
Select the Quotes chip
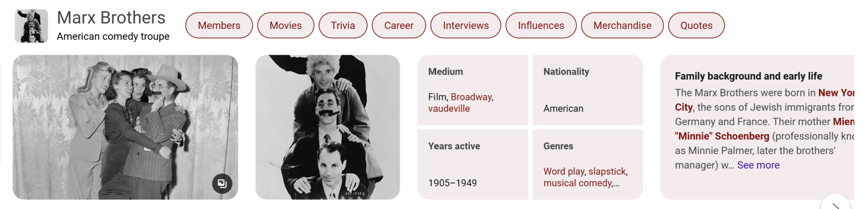[697, 26]
